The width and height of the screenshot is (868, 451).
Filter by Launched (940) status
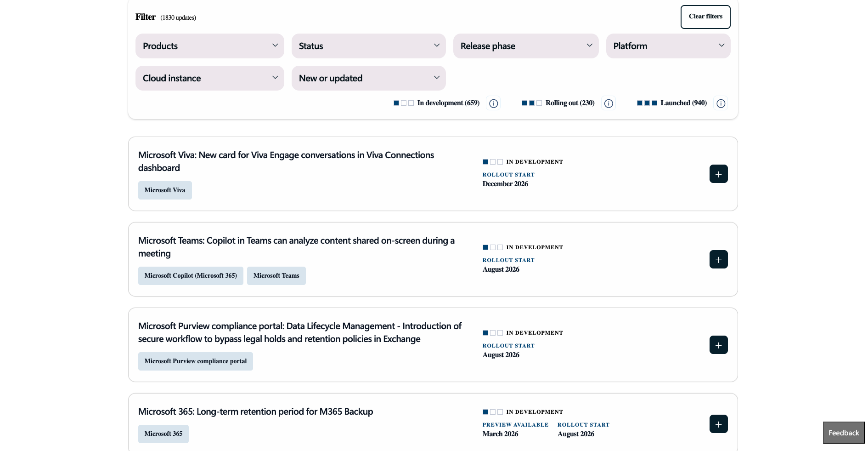[x=672, y=103]
